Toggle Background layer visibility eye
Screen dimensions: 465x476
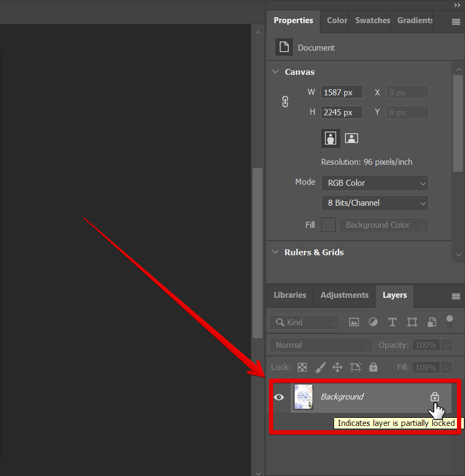click(279, 397)
